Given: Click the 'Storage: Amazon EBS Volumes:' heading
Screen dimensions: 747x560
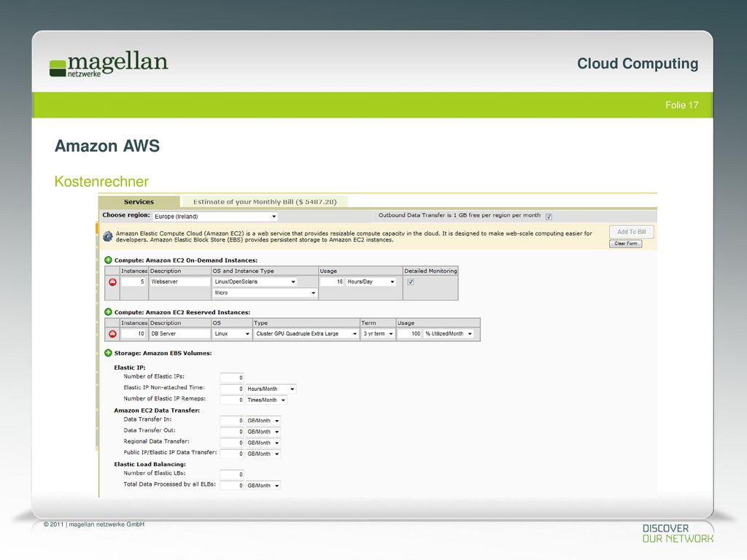Looking at the screenshot, I should tap(163, 354).
